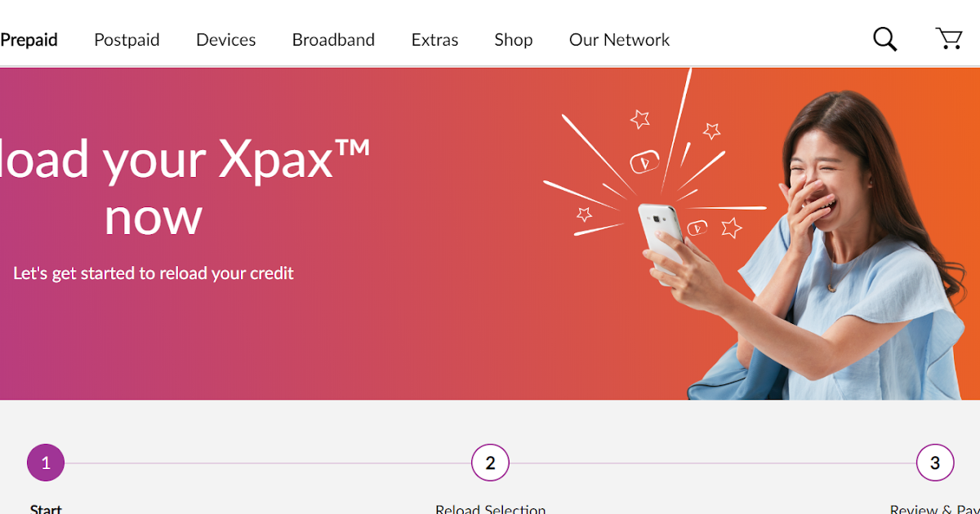Click the play doodle right of phone
Screen dimensions: 980x514
[x=697, y=228]
